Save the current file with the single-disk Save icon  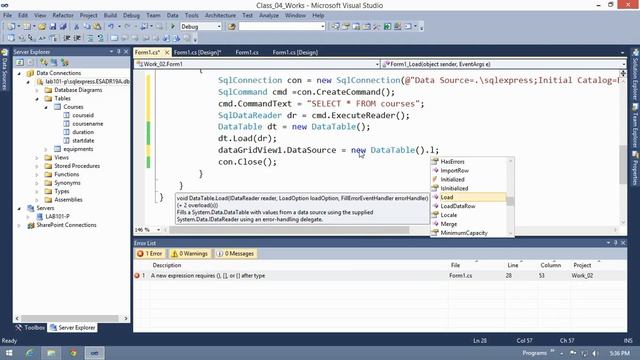tap(53, 27)
